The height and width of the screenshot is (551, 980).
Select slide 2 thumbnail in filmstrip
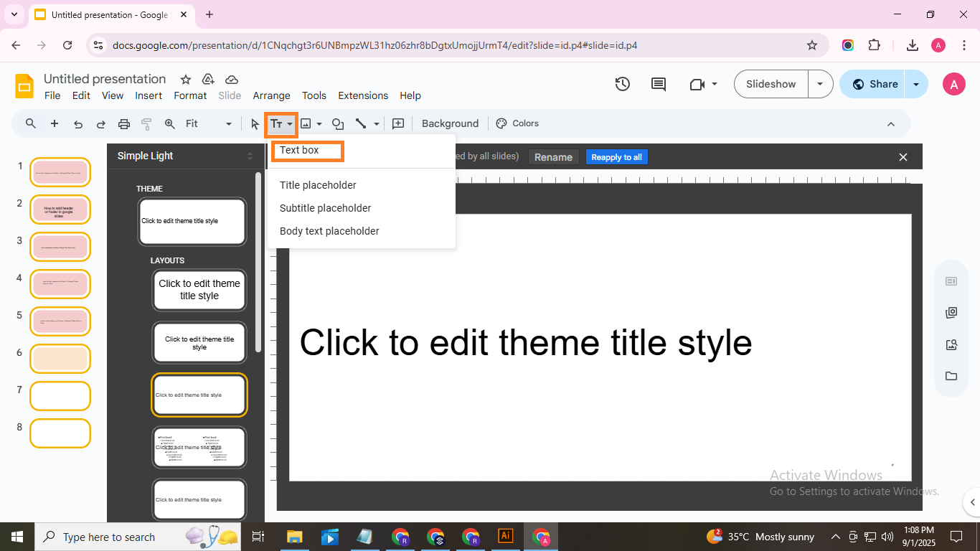pyautogui.click(x=60, y=209)
